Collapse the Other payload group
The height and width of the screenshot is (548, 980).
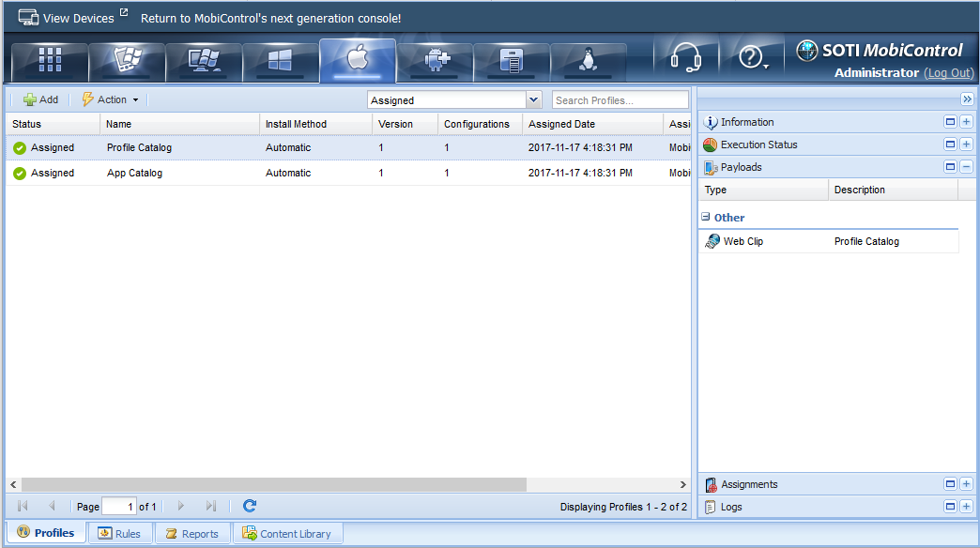point(706,217)
